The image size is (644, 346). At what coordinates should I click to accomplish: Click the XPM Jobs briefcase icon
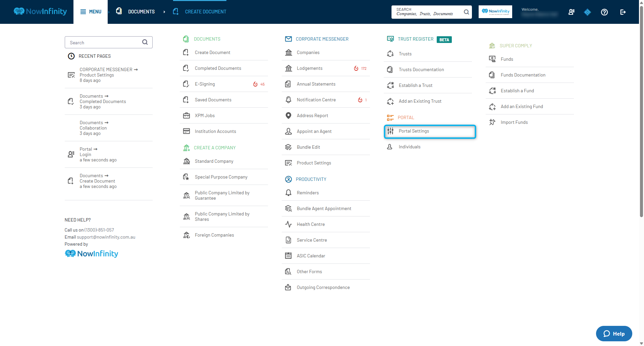click(x=186, y=115)
